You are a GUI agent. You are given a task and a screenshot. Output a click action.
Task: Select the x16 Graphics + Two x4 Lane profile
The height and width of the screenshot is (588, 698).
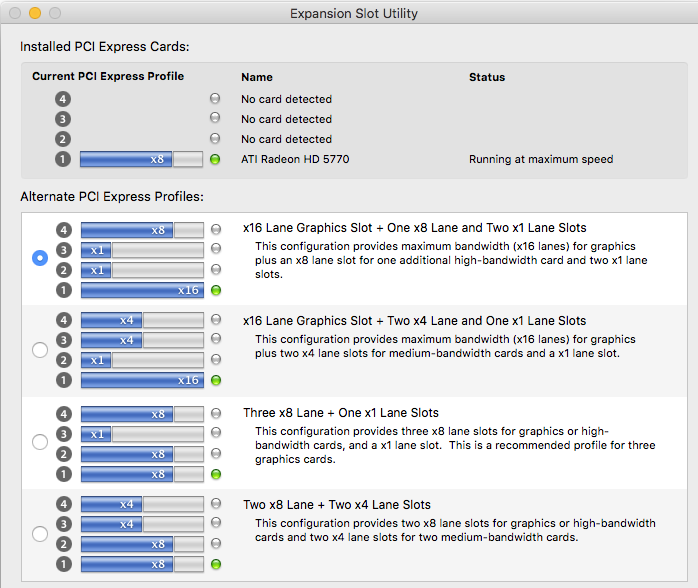coord(40,350)
